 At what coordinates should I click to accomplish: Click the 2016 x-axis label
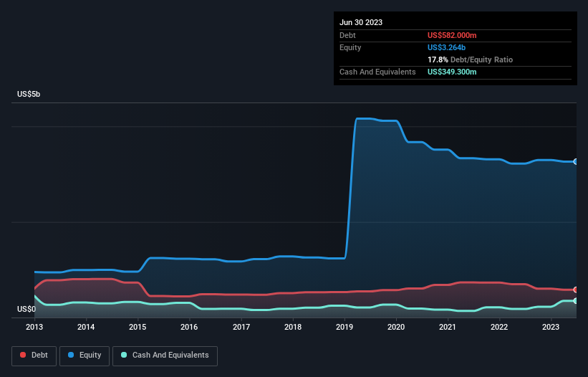tap(189, 327)
